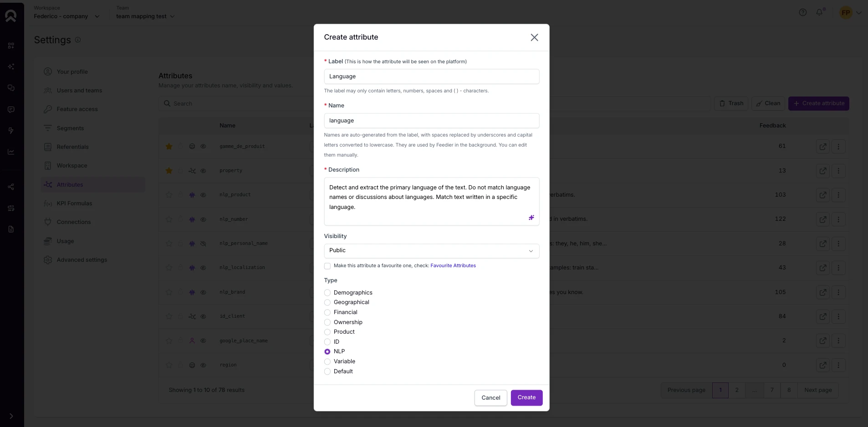868x427 pixels.
Task: Follow the Favourite Attributes link
Action: pyautogui.click(x=453, y=266)
